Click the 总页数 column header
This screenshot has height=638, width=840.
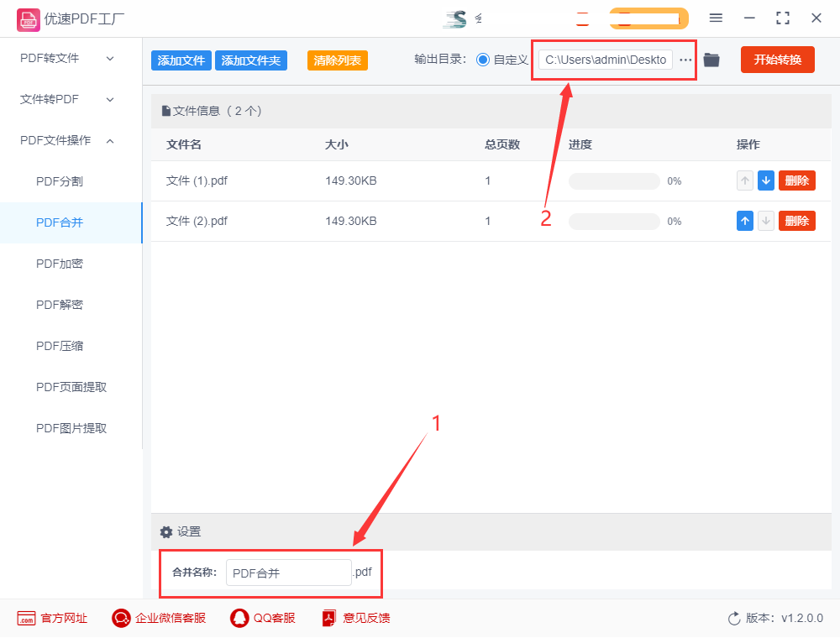[502, 144]
